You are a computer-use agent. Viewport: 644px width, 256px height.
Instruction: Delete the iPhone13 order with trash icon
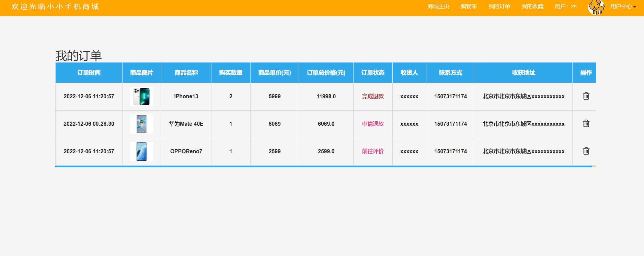pos(586,96)
